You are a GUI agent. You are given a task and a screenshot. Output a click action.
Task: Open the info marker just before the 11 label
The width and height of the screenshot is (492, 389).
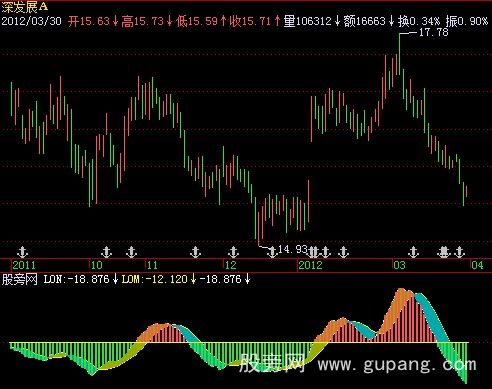tap(132, 252)
